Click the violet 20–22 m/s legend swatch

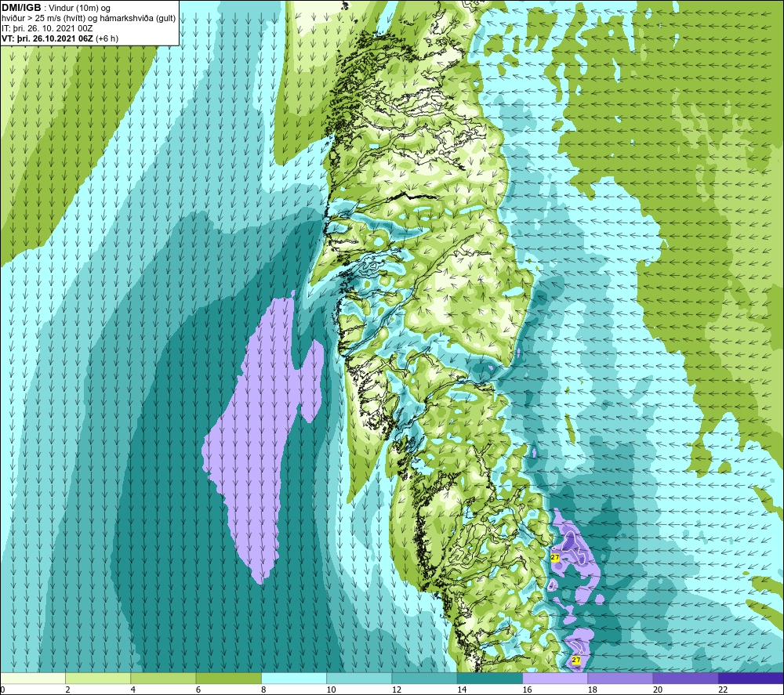(685, 678)
